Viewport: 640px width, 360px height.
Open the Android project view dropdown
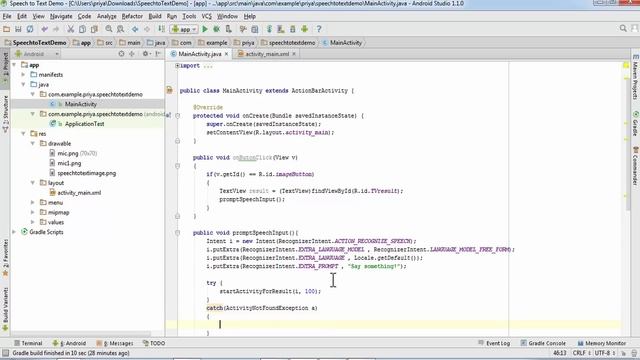point(37,54)
